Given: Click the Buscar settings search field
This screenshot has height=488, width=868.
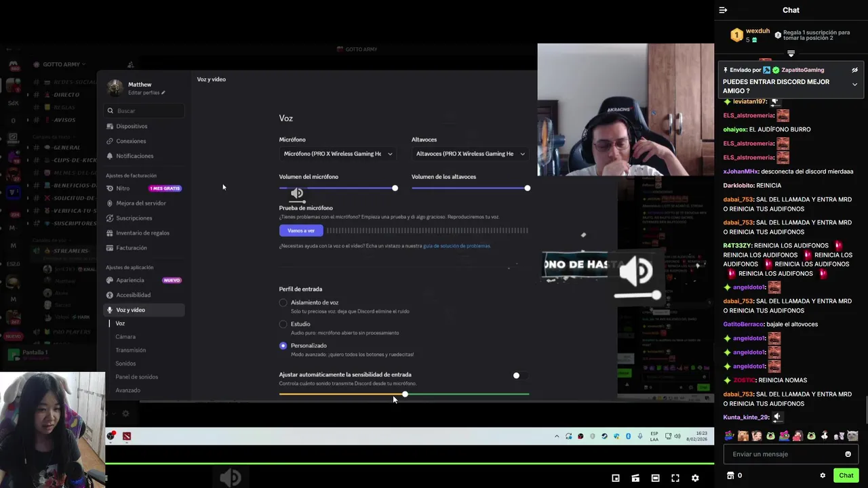Looking at the screenshot, I should pos(144,110).
